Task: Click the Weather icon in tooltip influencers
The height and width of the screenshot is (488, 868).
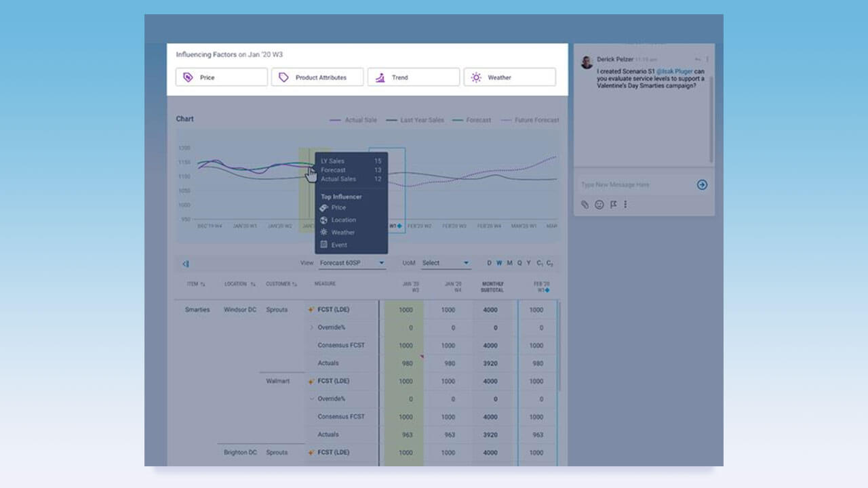Action: pyautogui.click(x=324, y=232)
